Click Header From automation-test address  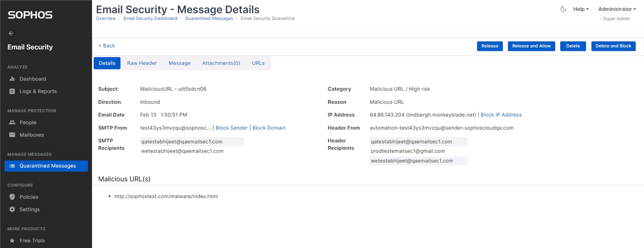(441, 128)
